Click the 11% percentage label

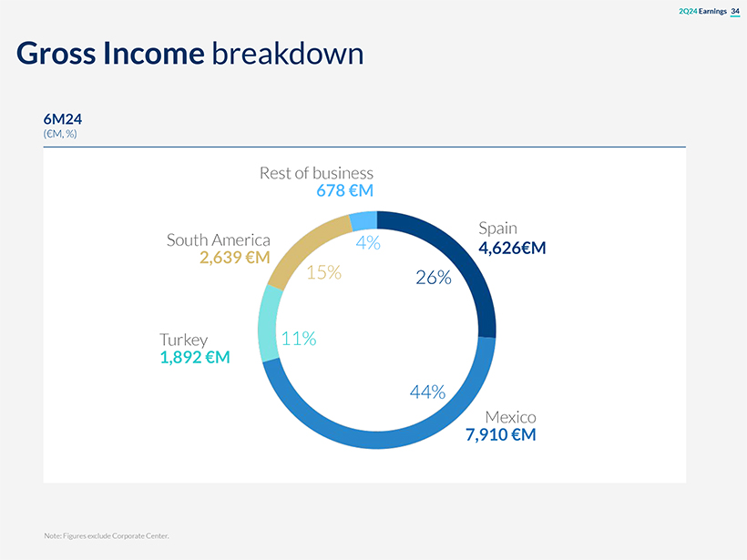[x=299, y=339]
